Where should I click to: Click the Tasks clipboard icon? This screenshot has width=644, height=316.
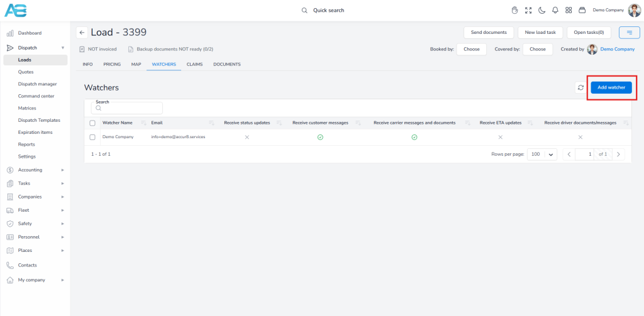(10, 183)
